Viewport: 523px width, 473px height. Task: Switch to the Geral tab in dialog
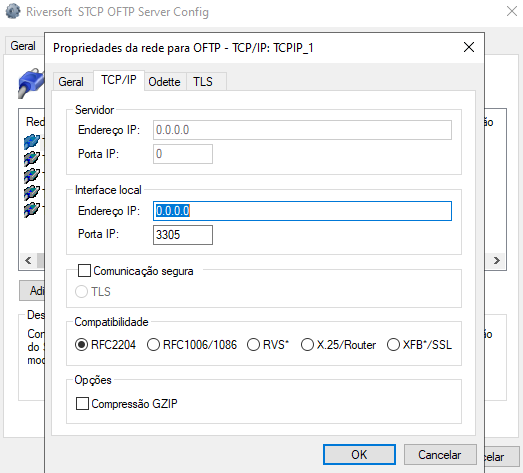pyautogui.click(x=72, y=82)
